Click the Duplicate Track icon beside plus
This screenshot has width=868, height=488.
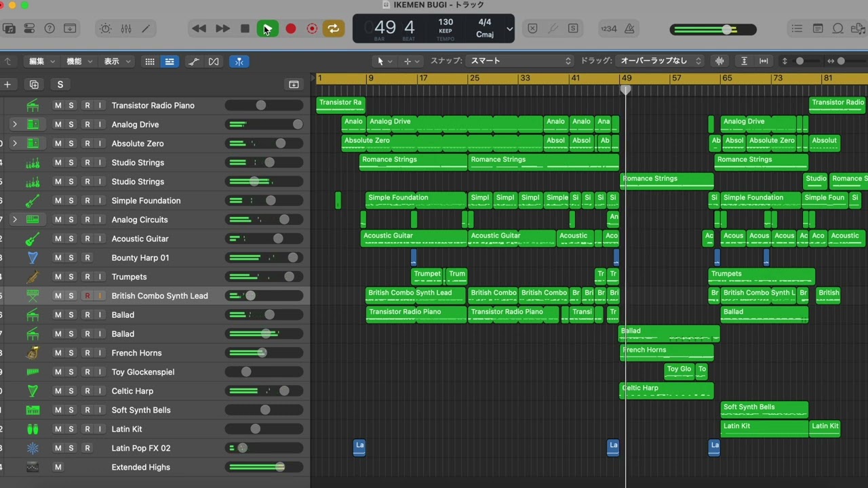coord(34,84)
